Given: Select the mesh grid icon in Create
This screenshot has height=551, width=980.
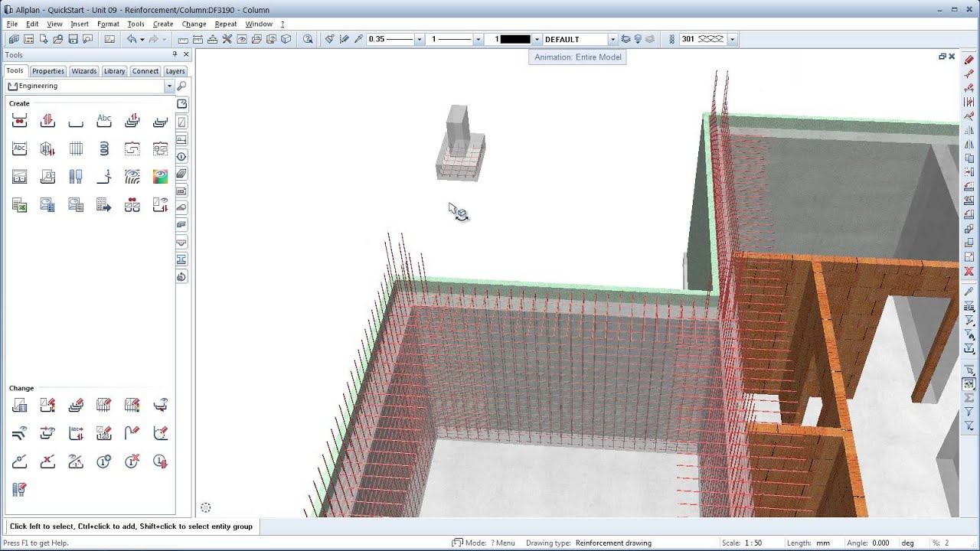Looking at the screenshot, I should pos(76,148).
